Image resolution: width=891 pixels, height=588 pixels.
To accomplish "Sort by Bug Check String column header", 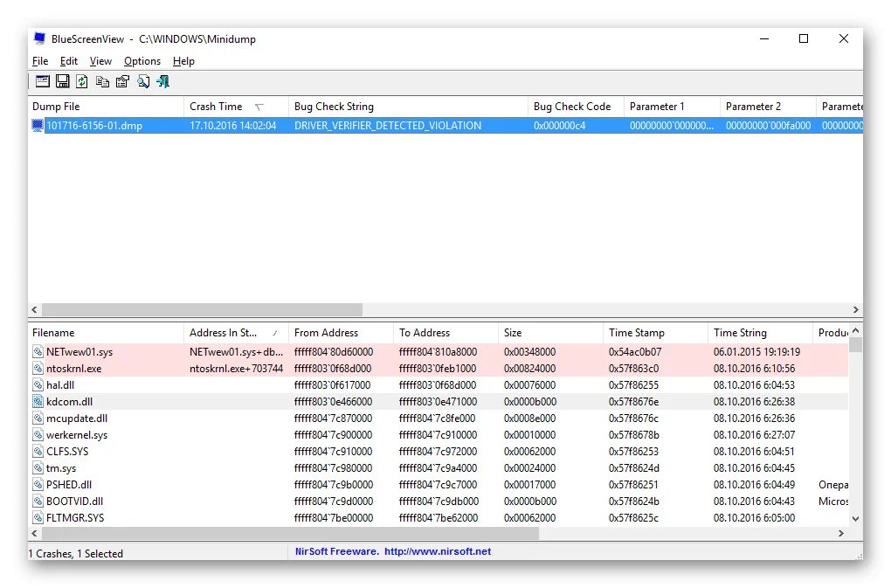I will pyautogui.click(x=408, y=107).
